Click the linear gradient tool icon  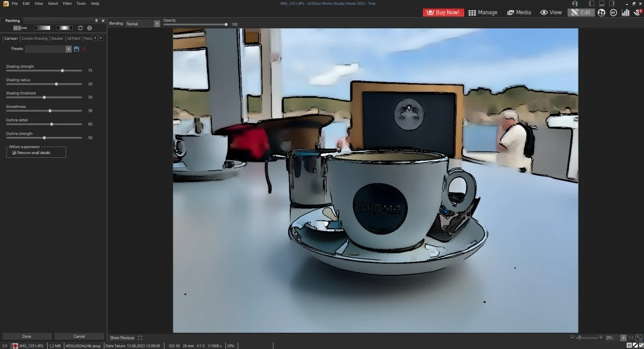[42, 28]
